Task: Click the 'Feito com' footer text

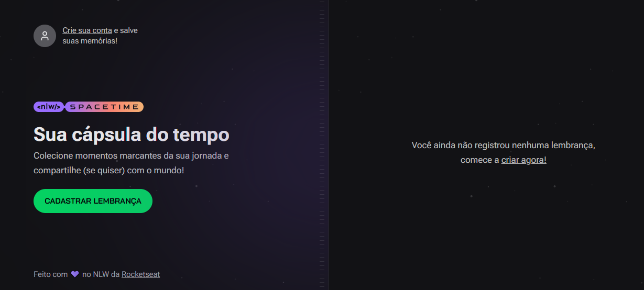Action: (x=51, y=274)
